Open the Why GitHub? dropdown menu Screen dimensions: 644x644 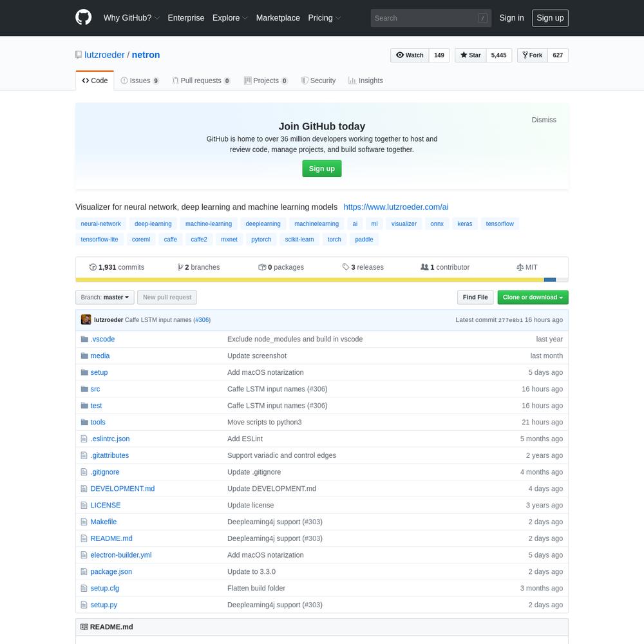[131, 17]
